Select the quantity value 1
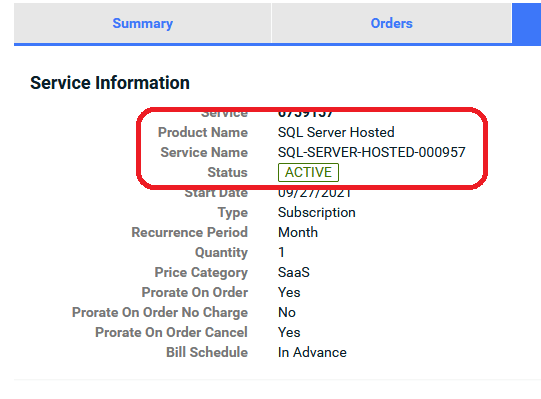The height and width of the screenshot is (399, 541). pos(282,252)
